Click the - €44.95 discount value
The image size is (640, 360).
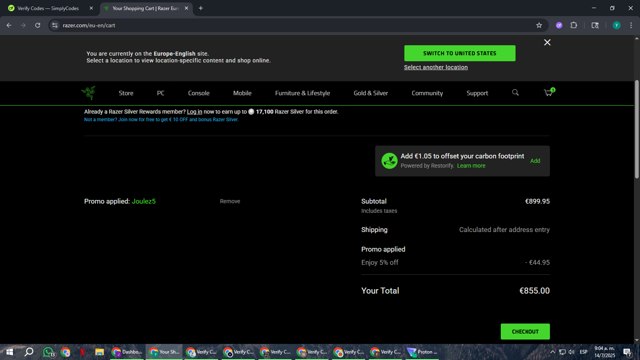point(537,262)
